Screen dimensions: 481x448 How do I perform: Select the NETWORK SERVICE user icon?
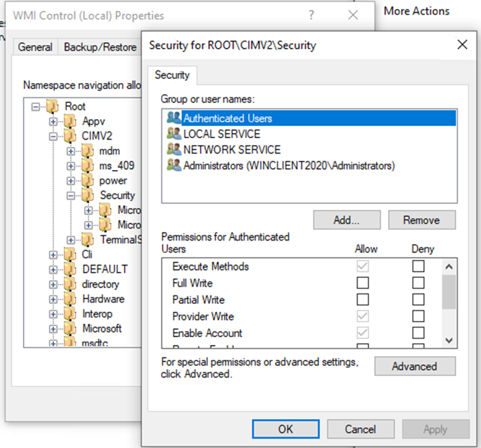tap(174, 150)
